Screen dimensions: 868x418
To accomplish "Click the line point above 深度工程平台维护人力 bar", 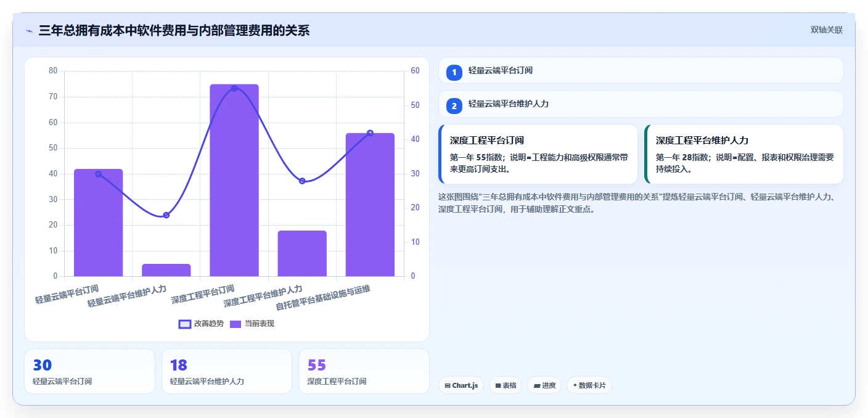I will pyautogui.click(x=302, y=181).
